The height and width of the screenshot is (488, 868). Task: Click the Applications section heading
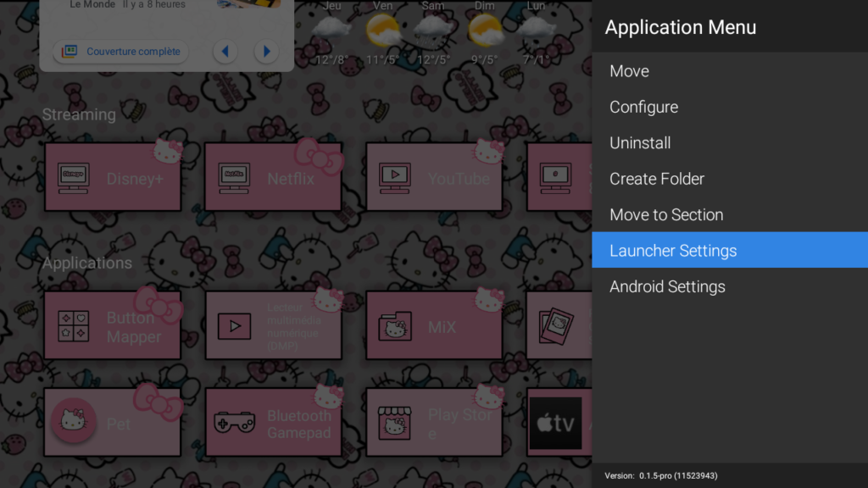pos(87,263)
